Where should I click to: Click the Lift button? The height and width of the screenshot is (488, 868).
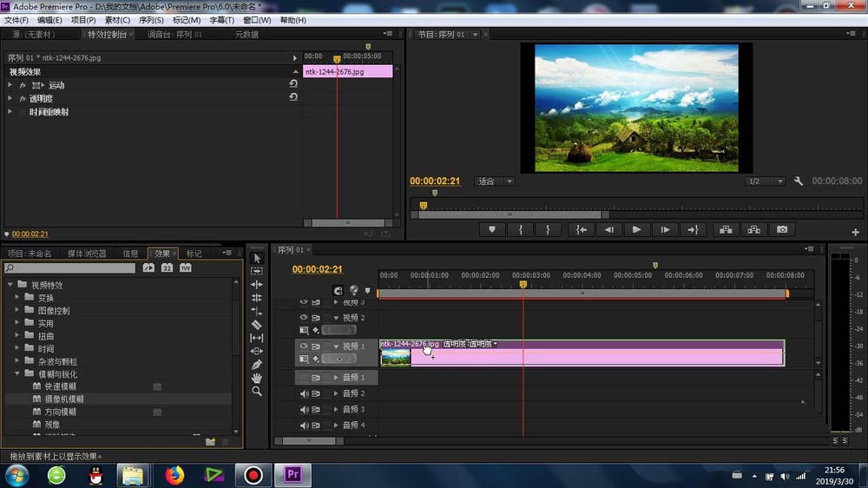tap(726, 230)
